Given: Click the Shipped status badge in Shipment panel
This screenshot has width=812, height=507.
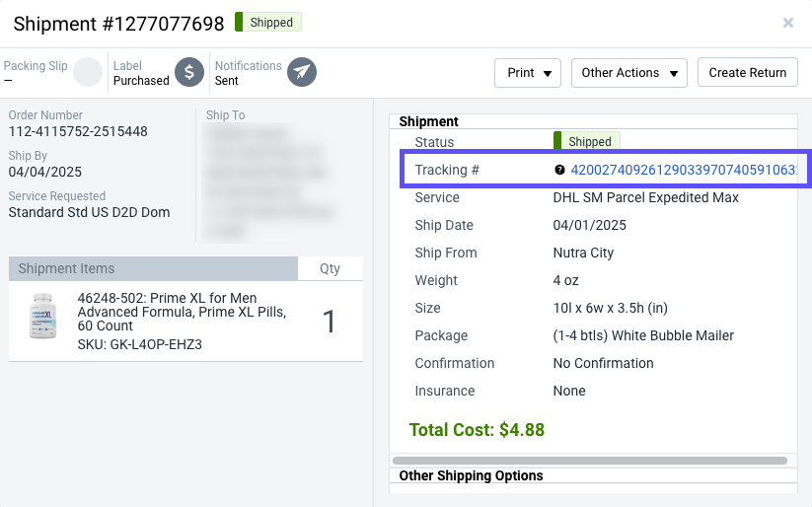Looking at the screenshot, I should click(x=586, y=142).
